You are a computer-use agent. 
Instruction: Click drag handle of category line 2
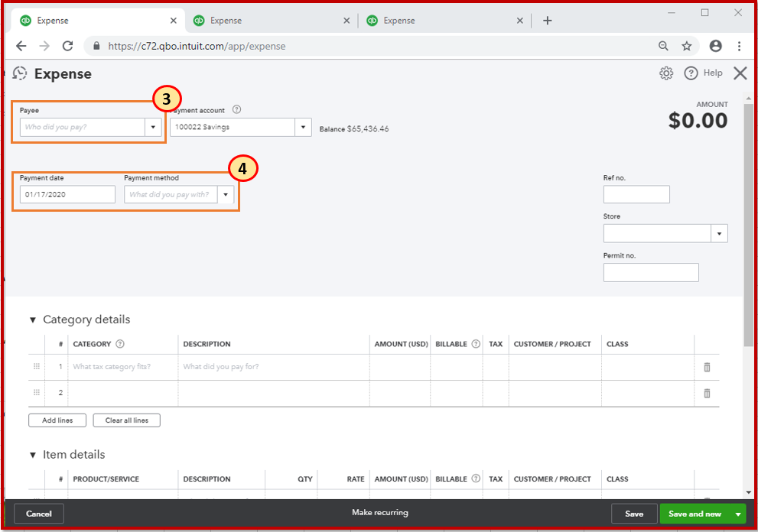(36, 392)
